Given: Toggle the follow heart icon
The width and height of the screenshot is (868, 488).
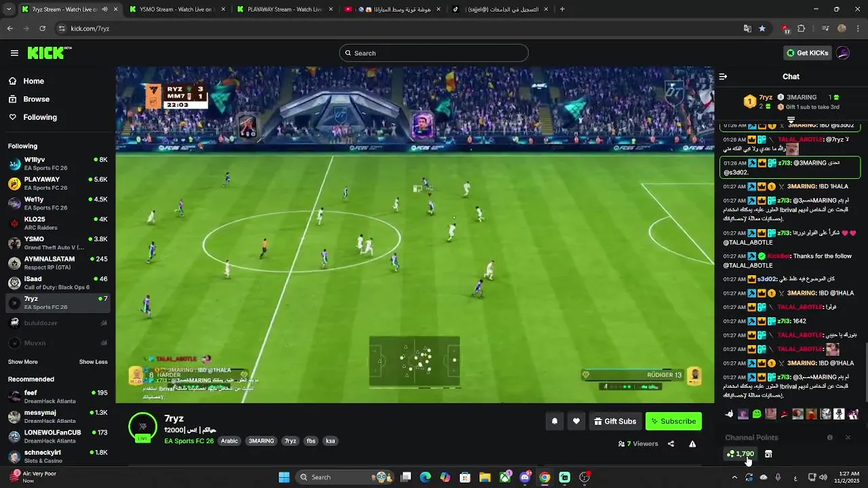Looking at the screenshot, I should click(576, 422).
